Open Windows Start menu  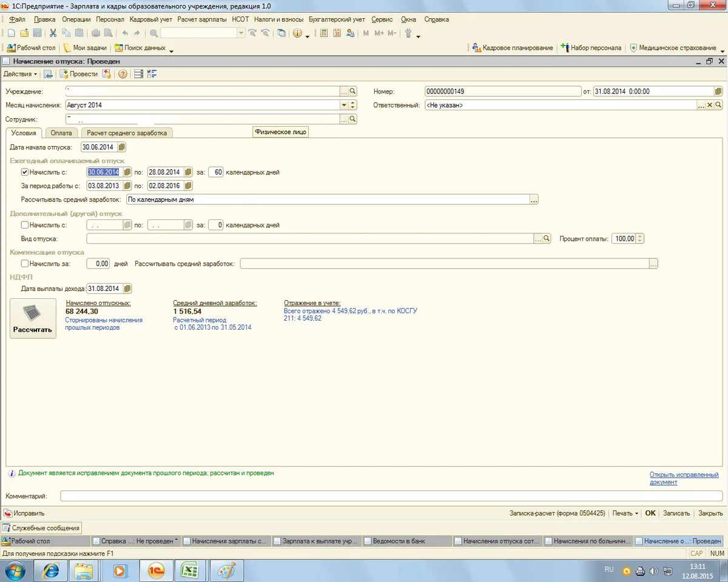[x=15, y=570]
